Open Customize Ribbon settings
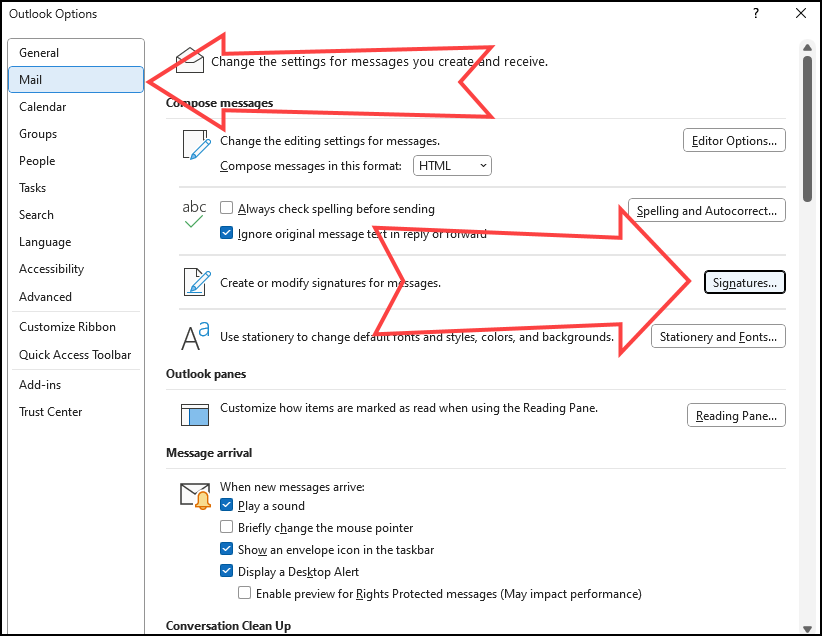Screen dimensions: 822x636 (x=76, y=327)
